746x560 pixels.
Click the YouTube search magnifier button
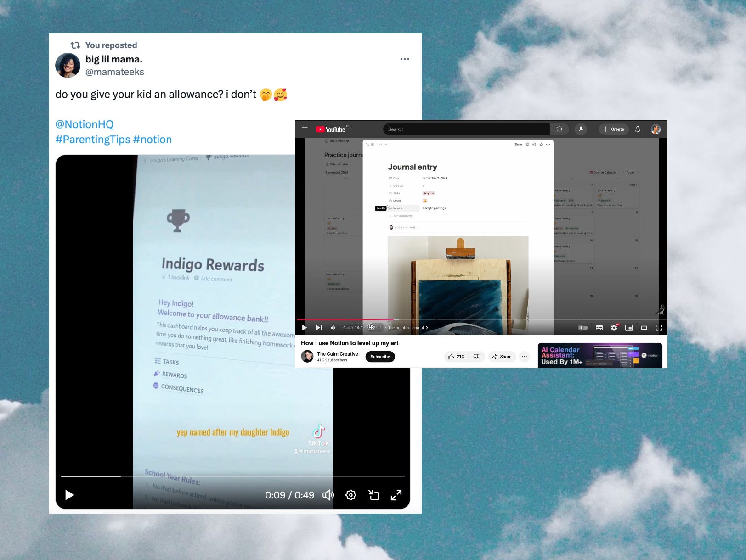click(559, 129)
